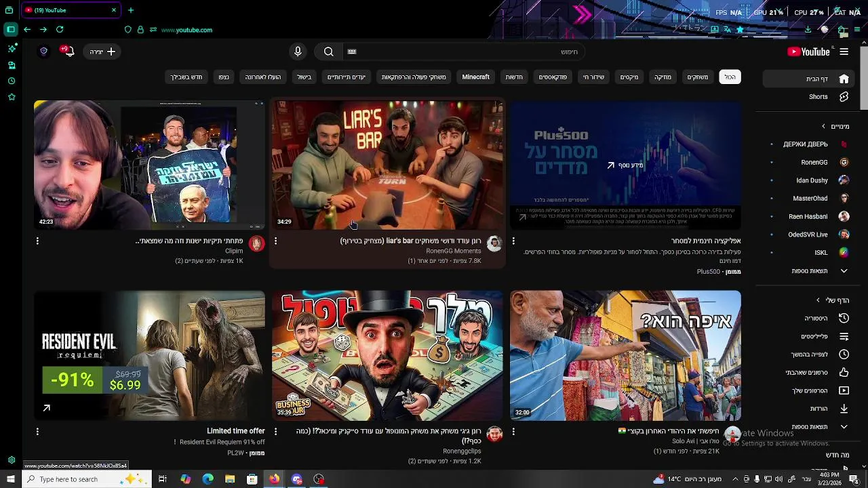868x488 pixels.
Task: Click RonenGG Moments channel avatar
Action: (x=494, y=244)
